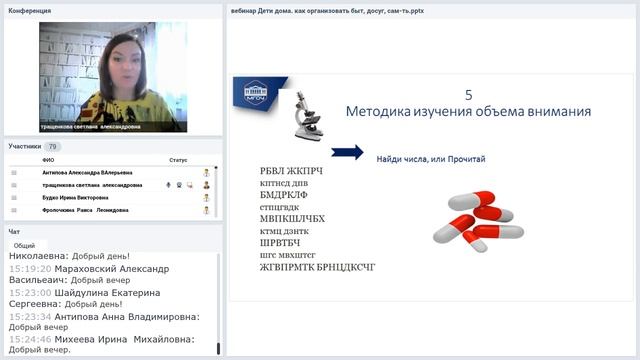Select participant Антипова Александра Валерьевна

tap(87, 173)
